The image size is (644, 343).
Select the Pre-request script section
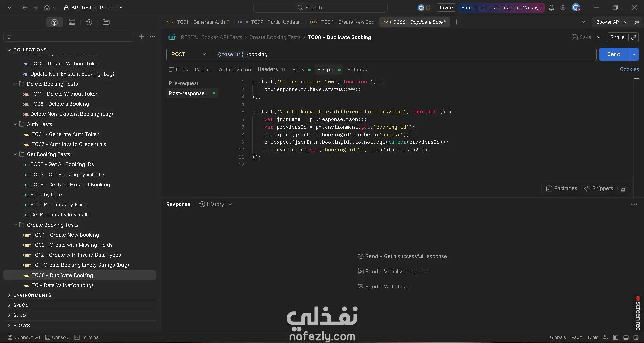[184, 83]
